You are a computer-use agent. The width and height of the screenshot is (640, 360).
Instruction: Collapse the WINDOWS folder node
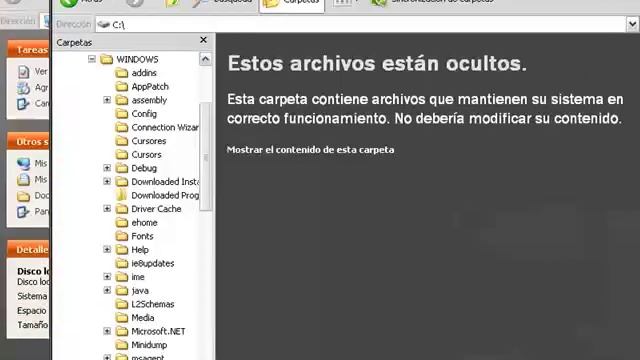(x=92, y=59)
